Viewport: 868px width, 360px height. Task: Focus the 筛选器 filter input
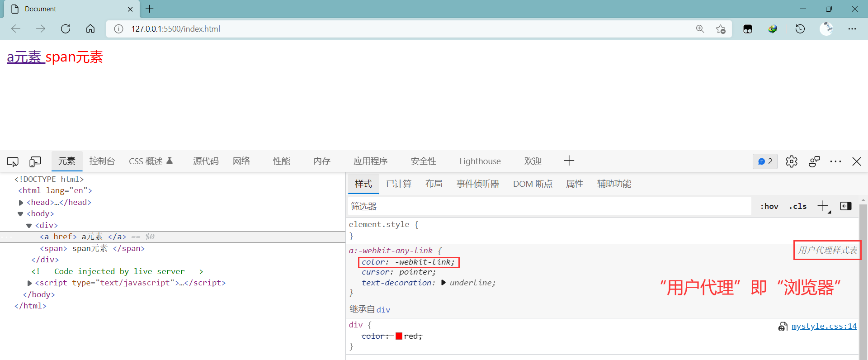click(550, 206)
